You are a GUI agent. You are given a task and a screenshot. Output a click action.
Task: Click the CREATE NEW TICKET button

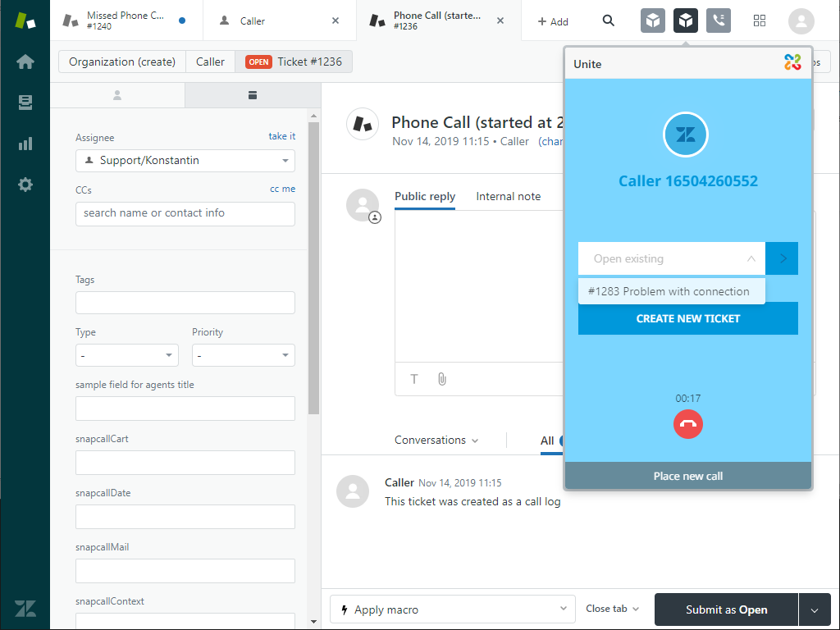pyautogui.click(x=687, y=318)
